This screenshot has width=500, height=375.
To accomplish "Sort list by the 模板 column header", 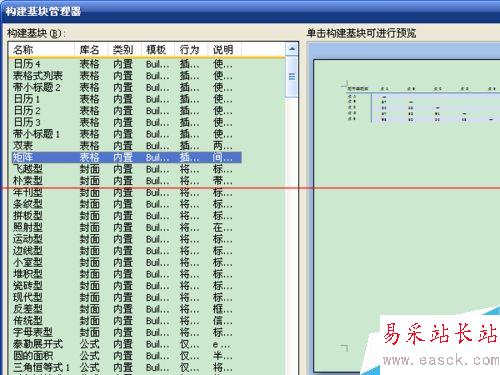I will pyautogui.click(x=158, y=50).
